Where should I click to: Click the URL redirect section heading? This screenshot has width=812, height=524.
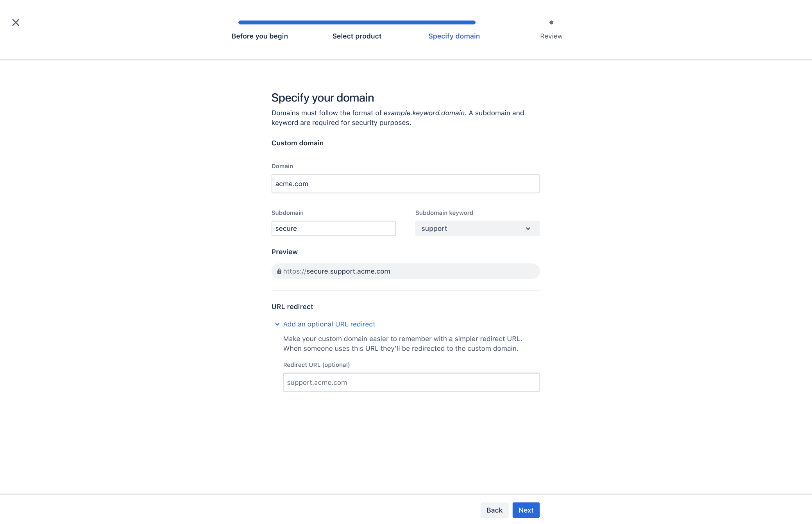pos(292,307)
